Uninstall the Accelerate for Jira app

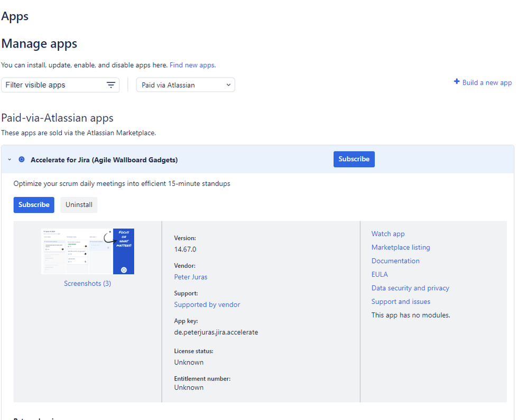pyautogui.click(x=79, y=204)
